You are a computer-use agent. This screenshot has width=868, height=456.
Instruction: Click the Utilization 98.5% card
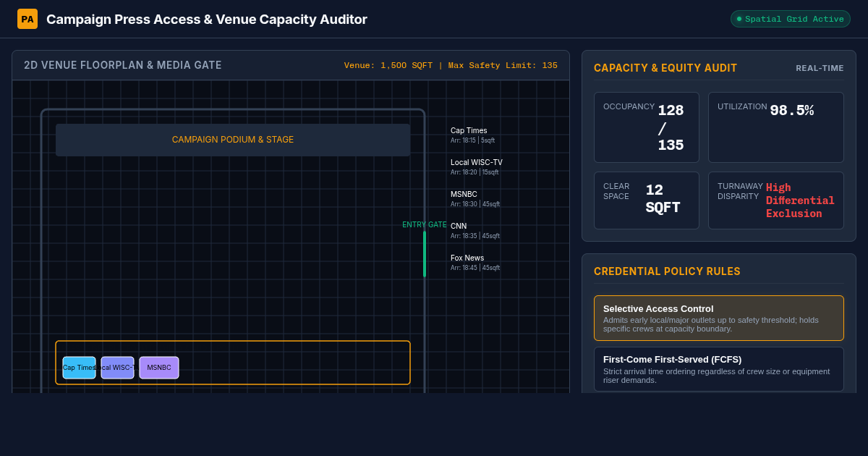tap(776, 127)
